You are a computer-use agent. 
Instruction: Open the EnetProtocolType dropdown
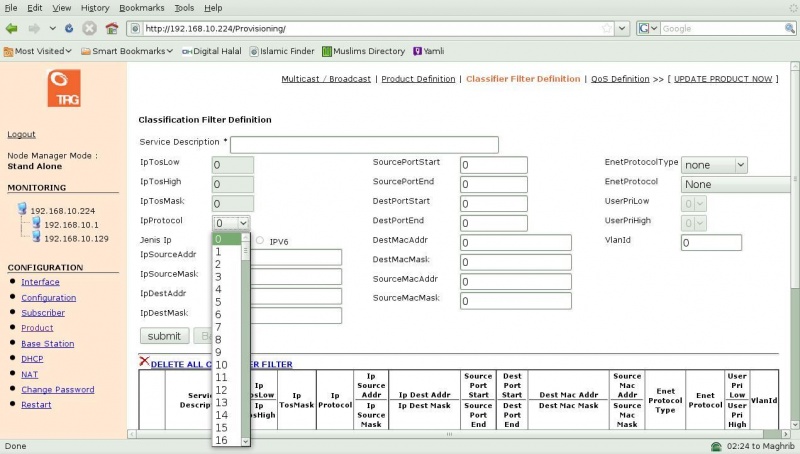[714, 165]
